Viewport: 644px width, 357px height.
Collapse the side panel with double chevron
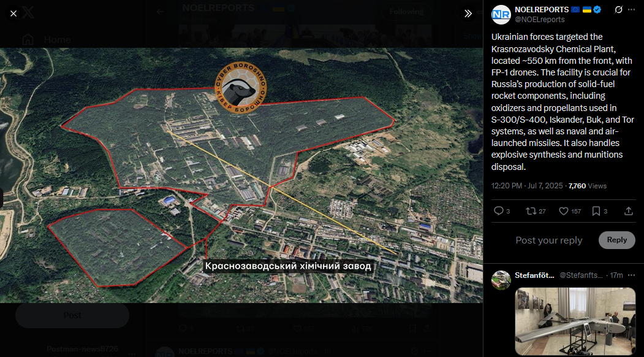pyautogui.click(x=468, y=13)
